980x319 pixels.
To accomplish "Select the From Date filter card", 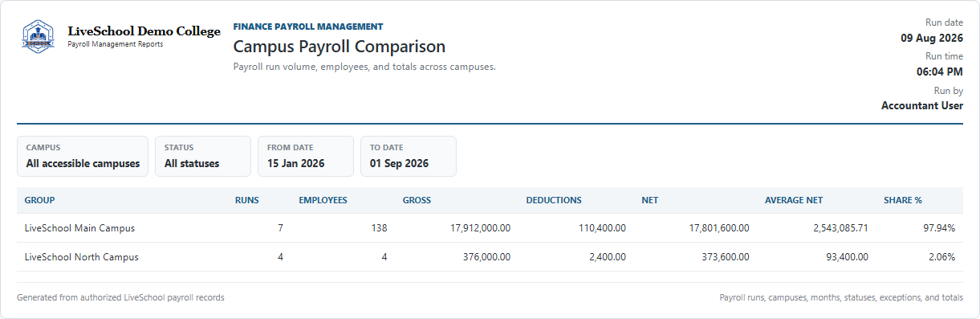I will (x=306, y=156).
